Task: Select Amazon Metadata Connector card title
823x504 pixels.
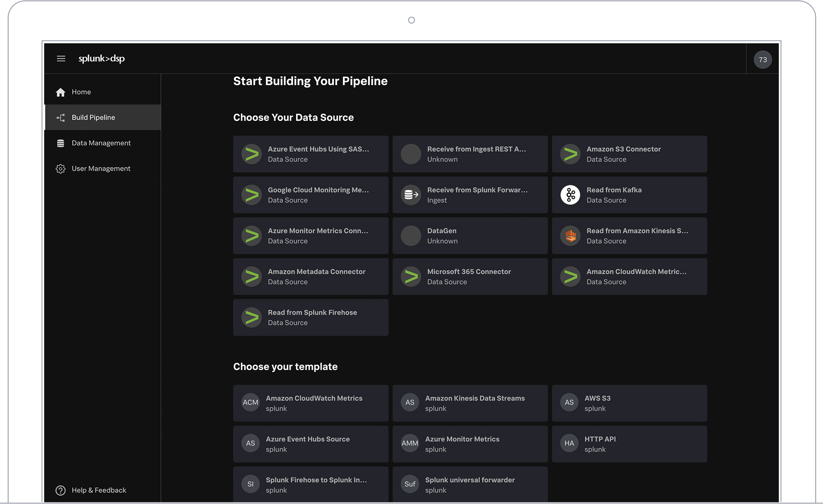Action: pos(317,272)
